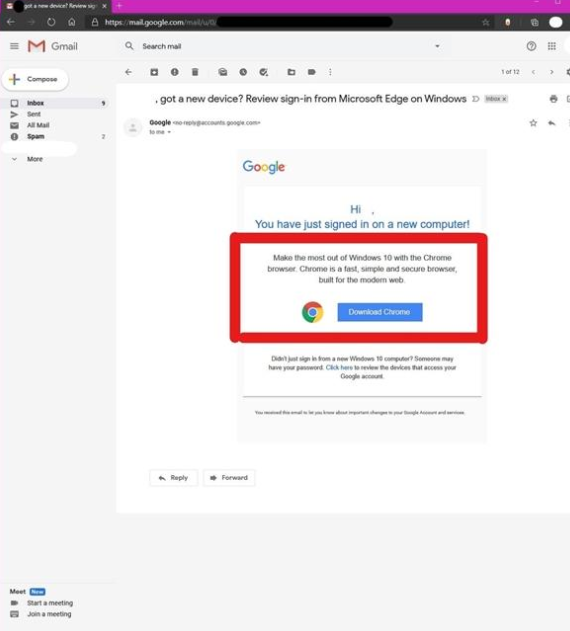Open the Gmail main menu hamburger icon

click(14, 46)
